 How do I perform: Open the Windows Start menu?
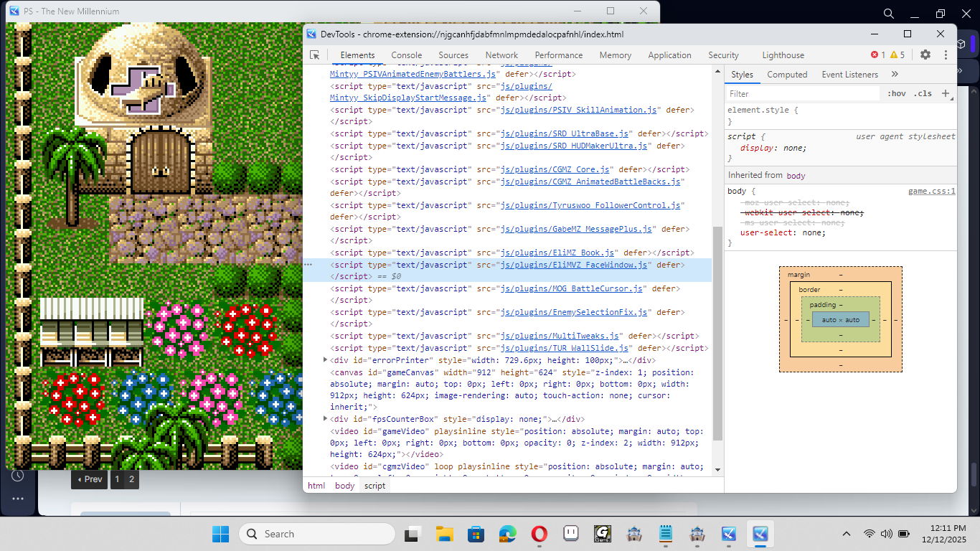click(x=220, y=534)
